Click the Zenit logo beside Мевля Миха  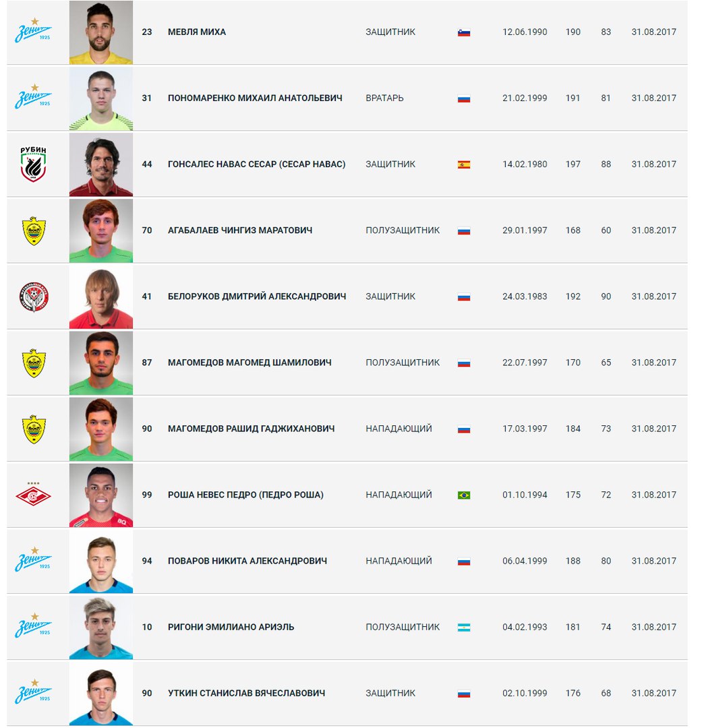coord(34,30)
